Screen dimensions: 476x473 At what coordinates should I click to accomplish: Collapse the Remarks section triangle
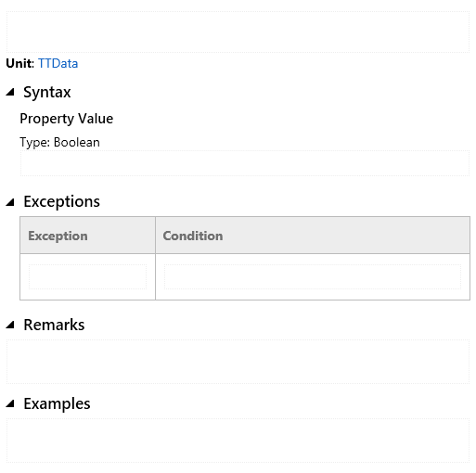coord(10,325)
